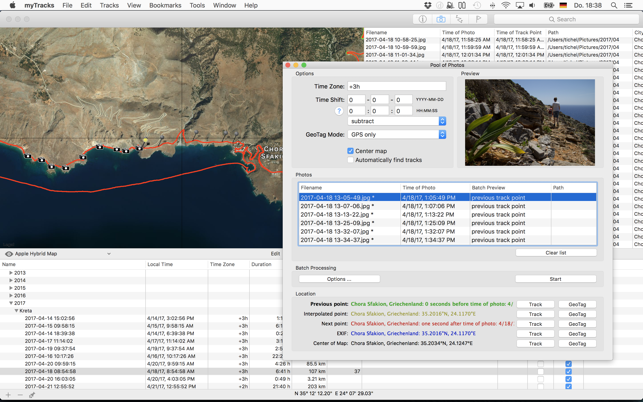
Task: Click the track route toolbar icon
Action: tap(459, 19)
